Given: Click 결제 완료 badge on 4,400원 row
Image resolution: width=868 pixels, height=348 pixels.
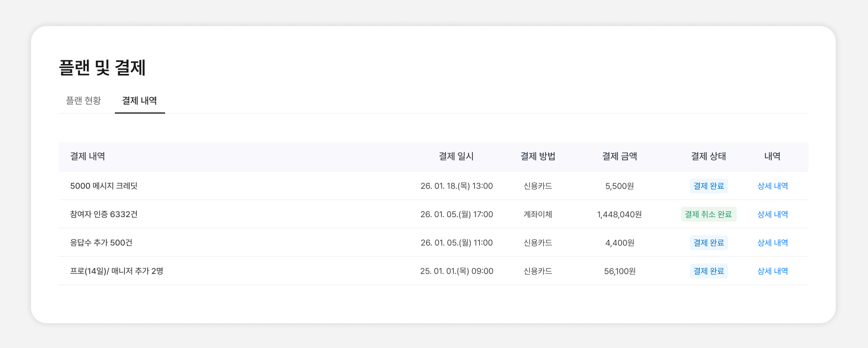Looking at the screenshot, I should (708, 243).
